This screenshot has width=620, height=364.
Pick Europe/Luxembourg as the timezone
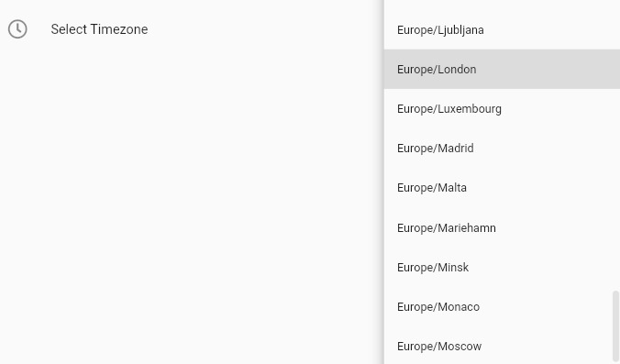click(502, 109)
